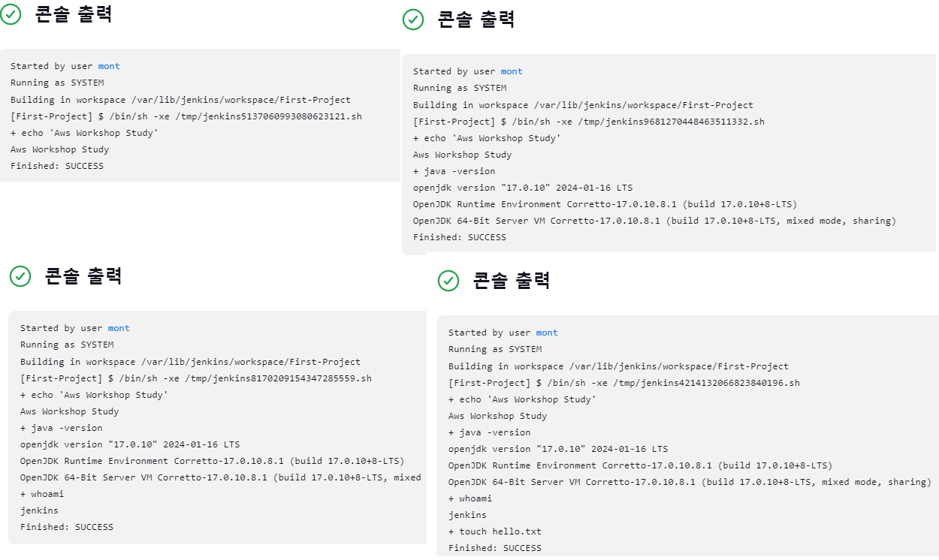Click the success check icon of the build ending with java -version
Viewport: 939px width, 560px height.
[x=413, y=20]
